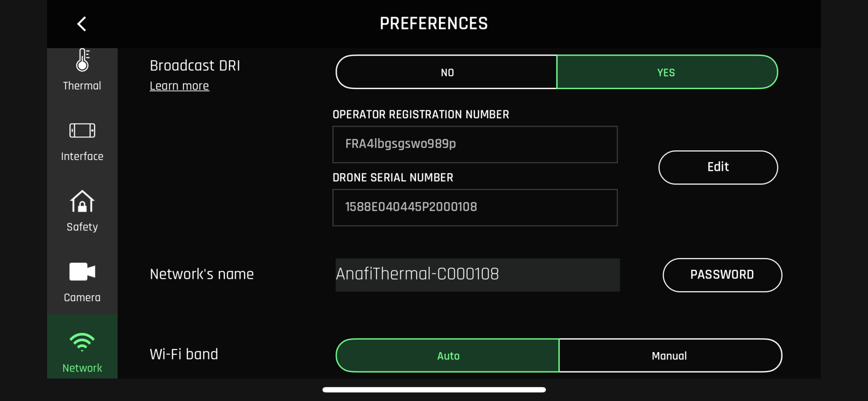Switch to the Interface tab label
Image resolution: width=868 pixels, height=401 pixels.
(x=82, y=156)
